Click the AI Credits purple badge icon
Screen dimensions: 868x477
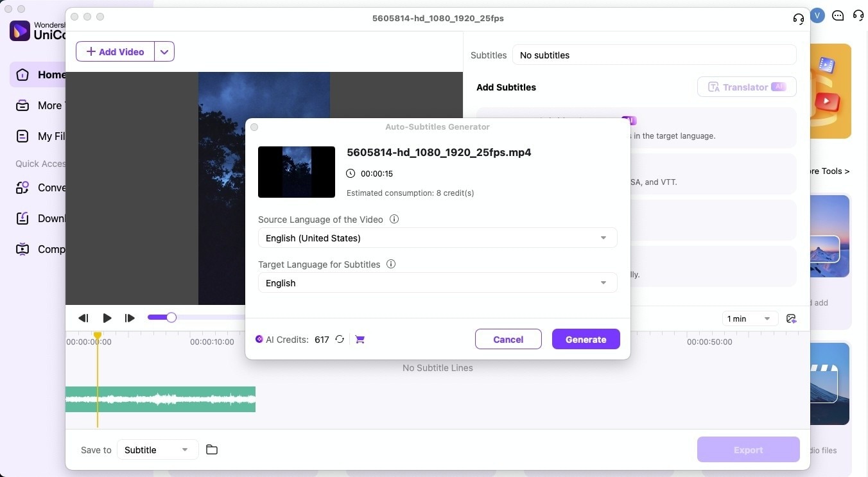click(259, 339)
